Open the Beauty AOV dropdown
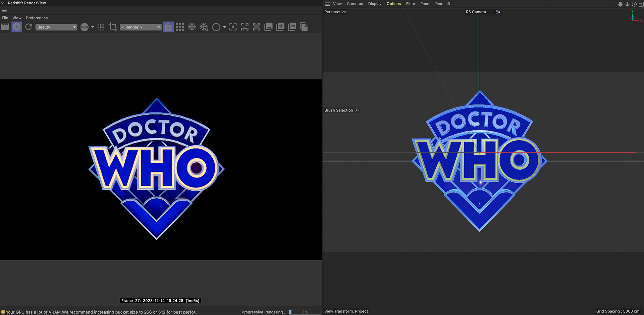644x315 pixels. pos(56,27)
